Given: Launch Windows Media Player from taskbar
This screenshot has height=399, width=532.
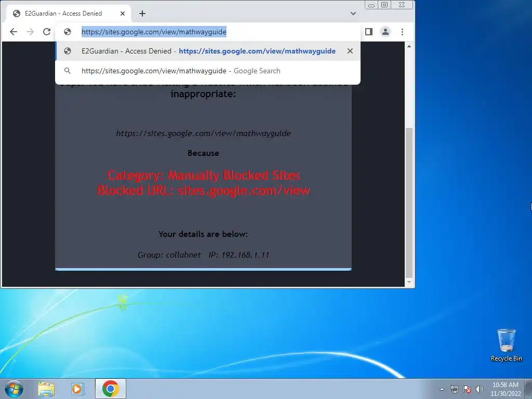Looking at the screenshot, I should (77, 389).
